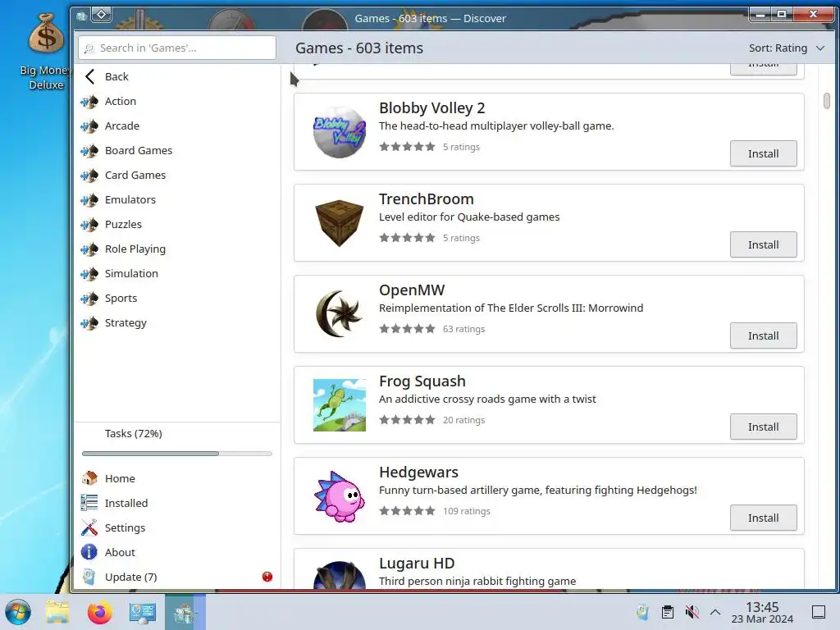This screenshot has height=630, width=840.
Task: Open the TrenchBroom crate icon
Action: pyautogui.click(x=339, y=223)
